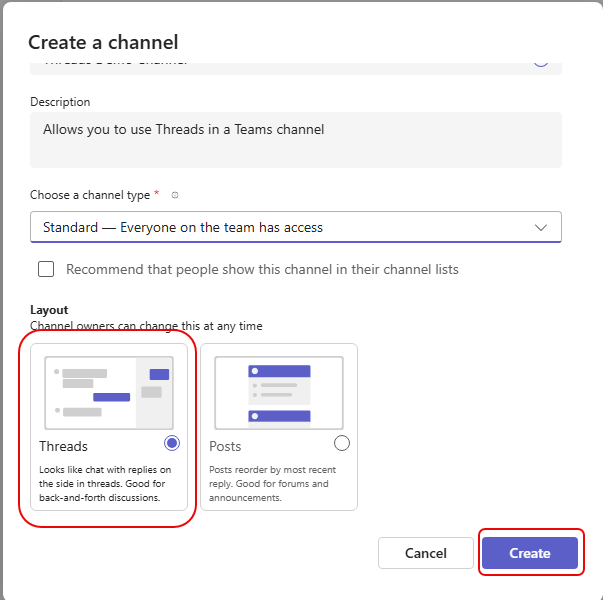Click the Threads layout title text
Screen dimensions: 603x600
tap(64, 446)
